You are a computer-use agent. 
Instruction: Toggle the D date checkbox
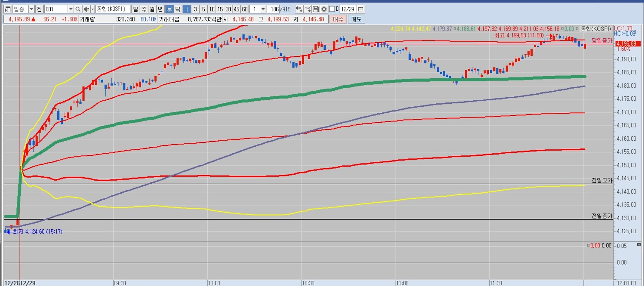pos(332,9)
